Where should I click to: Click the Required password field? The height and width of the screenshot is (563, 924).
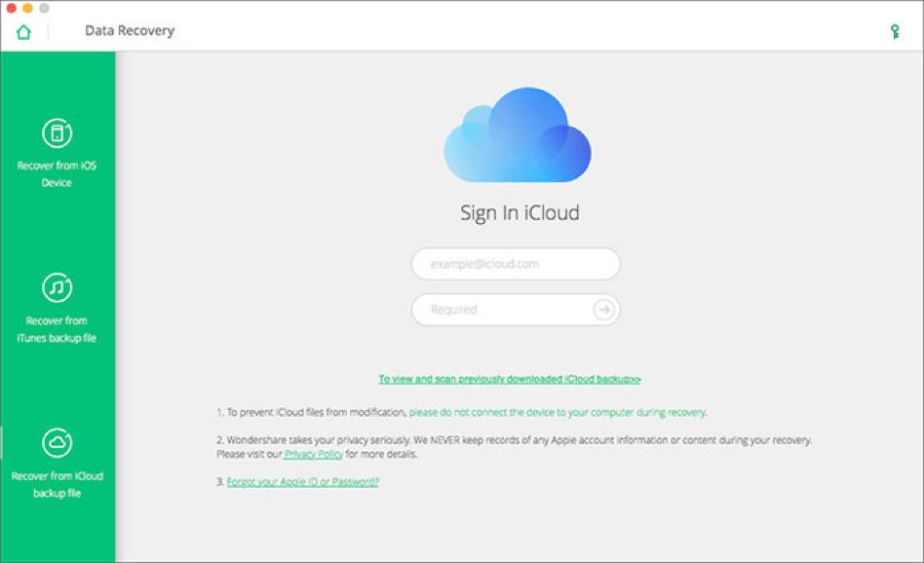point(497,309)
